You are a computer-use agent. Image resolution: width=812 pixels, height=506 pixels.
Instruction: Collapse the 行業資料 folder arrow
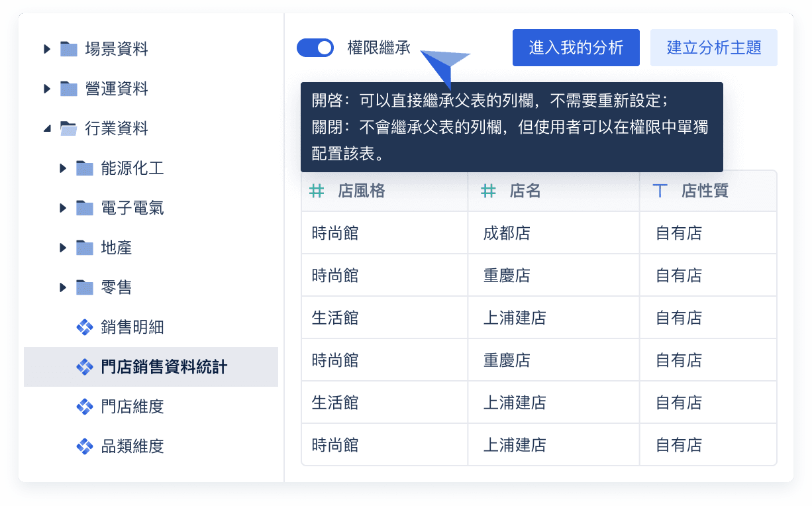point(47,128)
